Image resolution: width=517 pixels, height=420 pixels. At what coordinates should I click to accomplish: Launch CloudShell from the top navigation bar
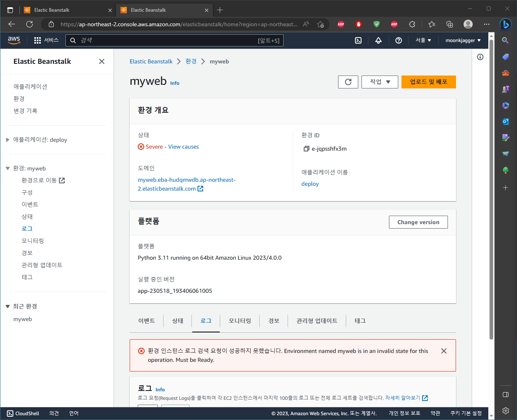tap(358, 40)
